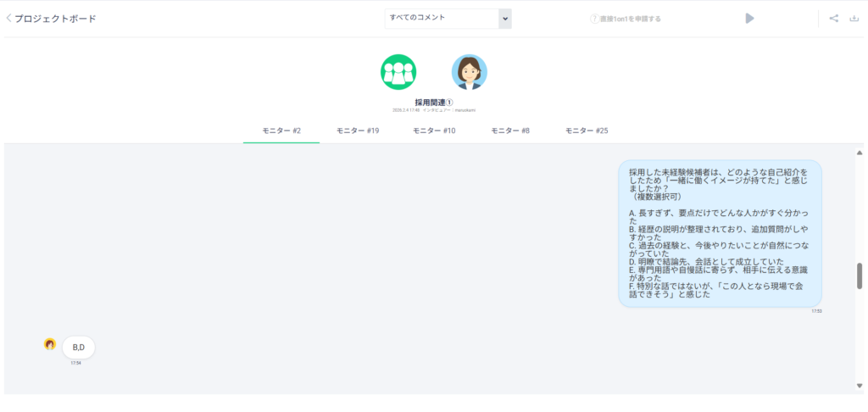This screenshot has width=868, height=412.
Task: Click the question mark help icon
Action: 594,19
